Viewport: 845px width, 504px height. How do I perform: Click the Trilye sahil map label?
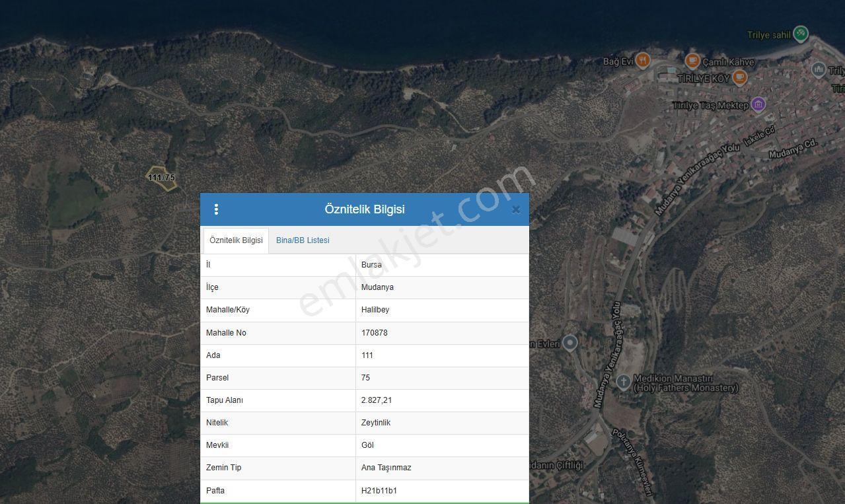[769, 35]
